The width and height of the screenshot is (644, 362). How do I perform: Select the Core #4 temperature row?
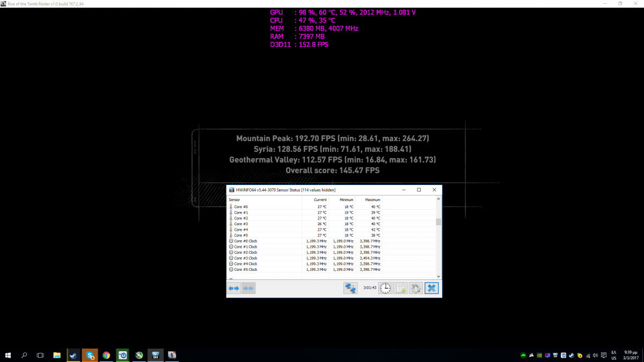pyautogui.click(x=331, y=230)
